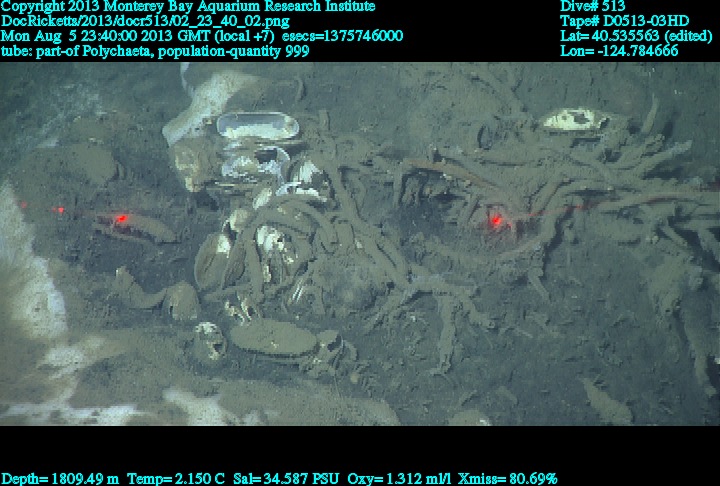Image resolution: width=720 pixels, height=486 pixels.
Task: Click the 'Tape# D0513-03HD' label
Action: [x=624, y=21]
